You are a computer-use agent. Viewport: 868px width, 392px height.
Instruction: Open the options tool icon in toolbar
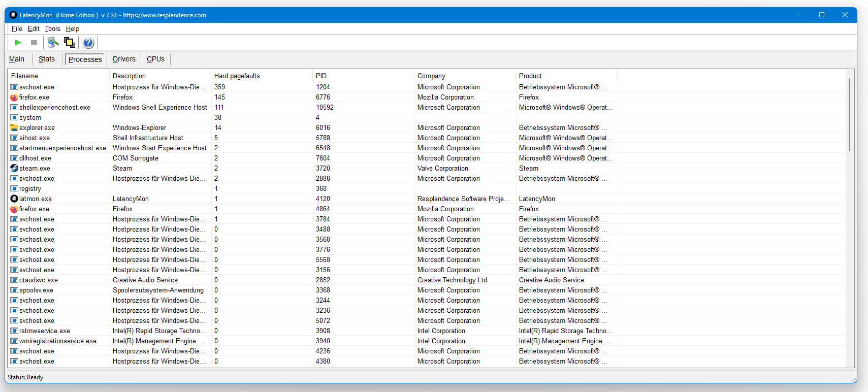53,43
